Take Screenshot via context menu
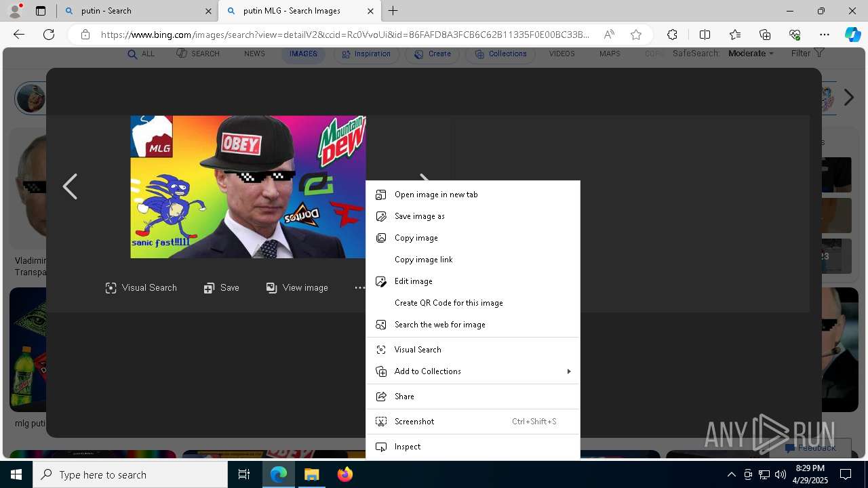This screenshot has width=868, height=488. (x=473, y=422)
